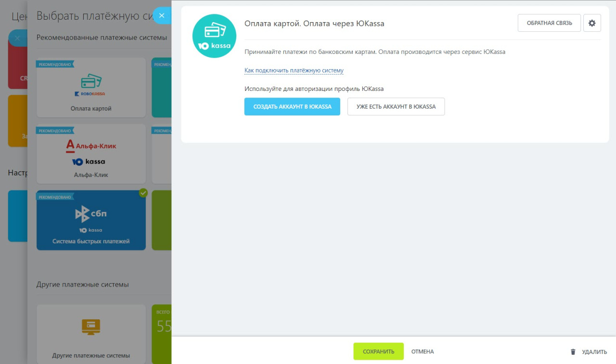Close the side panel with blue X
Viewport: 616px width, 364px height.
click(162, 15)
